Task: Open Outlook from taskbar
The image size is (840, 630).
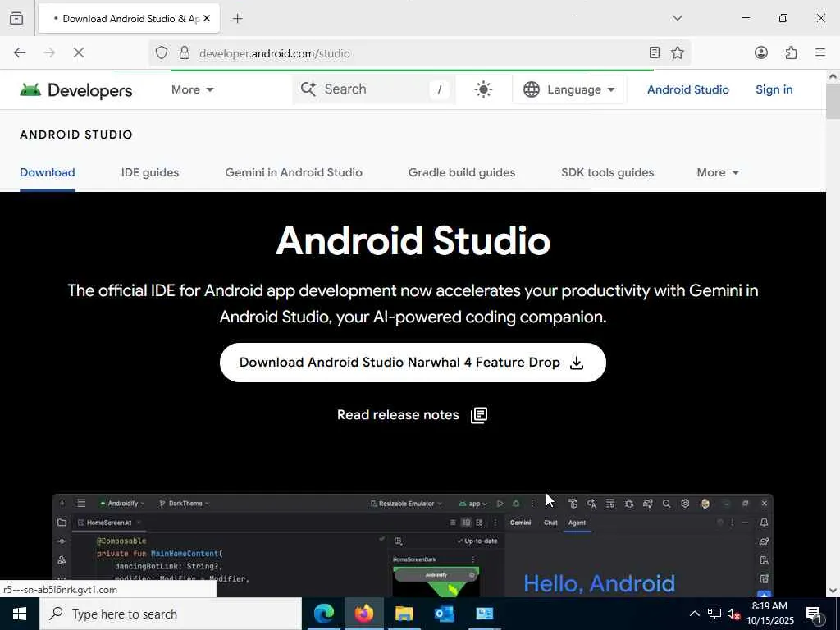Action: pyautogui.click(x=444, y=614)
